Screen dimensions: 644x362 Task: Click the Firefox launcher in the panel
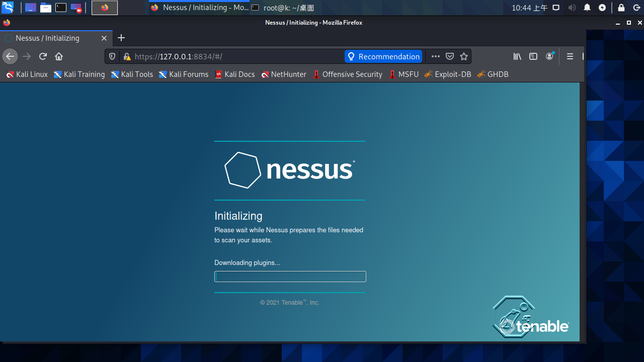[105, 8]
